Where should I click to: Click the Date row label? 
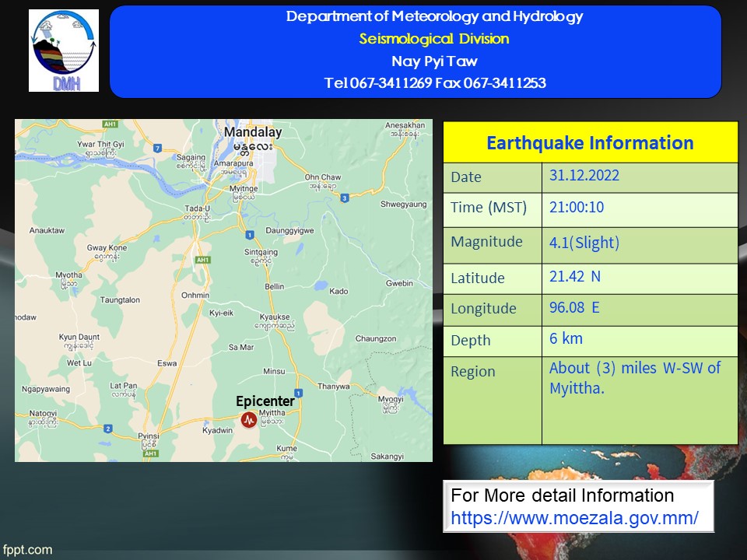(x=466, y=177)
